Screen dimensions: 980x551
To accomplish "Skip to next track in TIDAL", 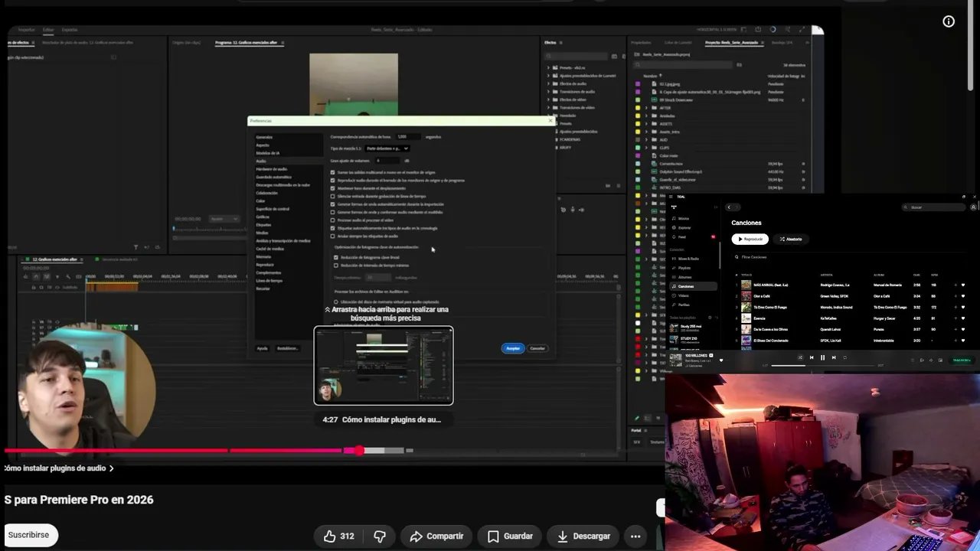I will [x=834, y=357].
